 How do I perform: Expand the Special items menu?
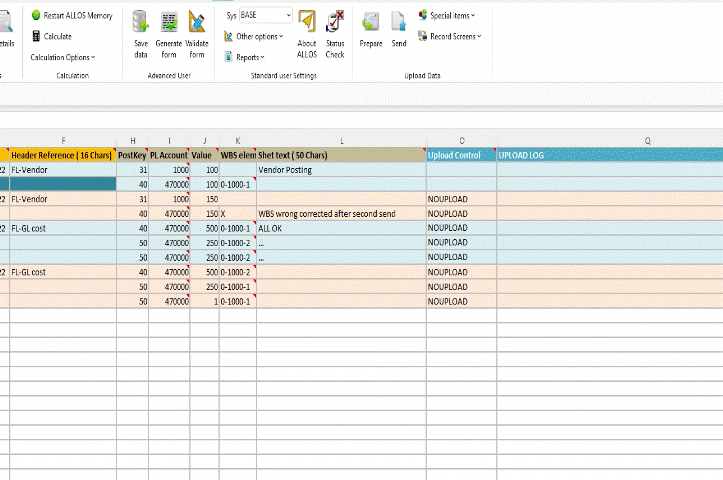click(x=452, y=16)
